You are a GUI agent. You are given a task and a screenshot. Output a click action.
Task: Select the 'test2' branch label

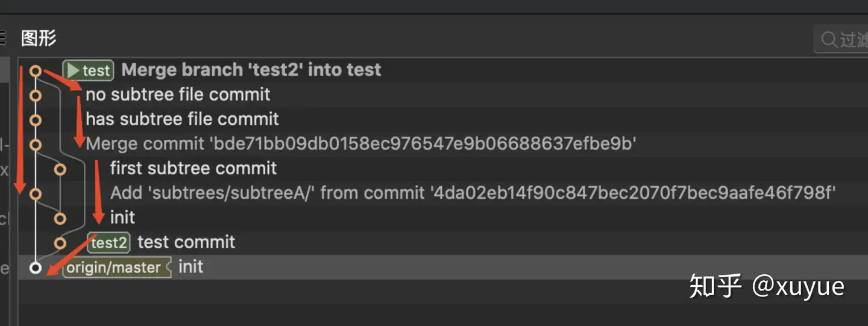coord(108,243)
